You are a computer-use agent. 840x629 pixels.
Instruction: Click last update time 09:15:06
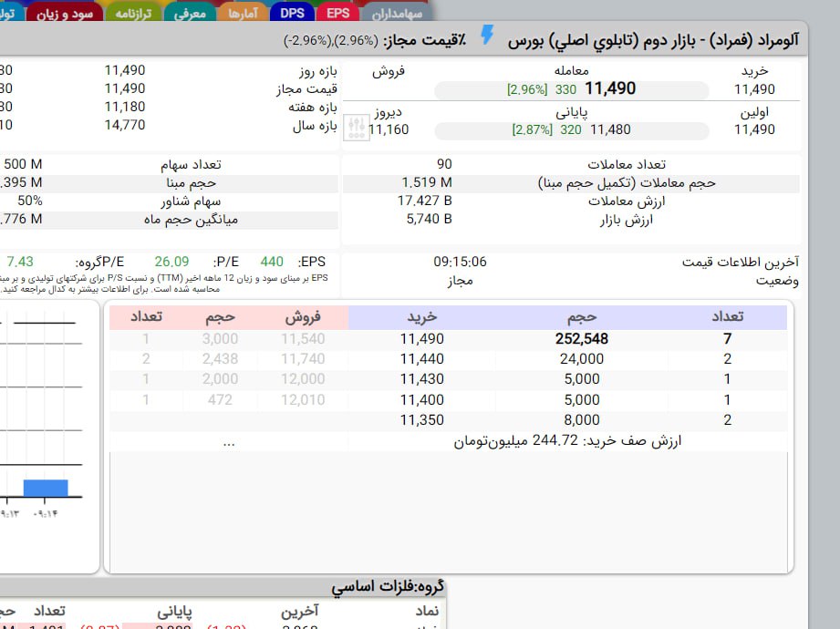[x=461, y=262]
